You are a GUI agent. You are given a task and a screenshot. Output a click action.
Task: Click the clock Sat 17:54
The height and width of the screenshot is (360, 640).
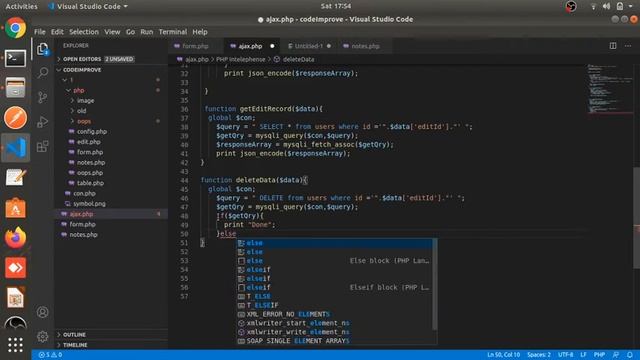tap(336, 6)
